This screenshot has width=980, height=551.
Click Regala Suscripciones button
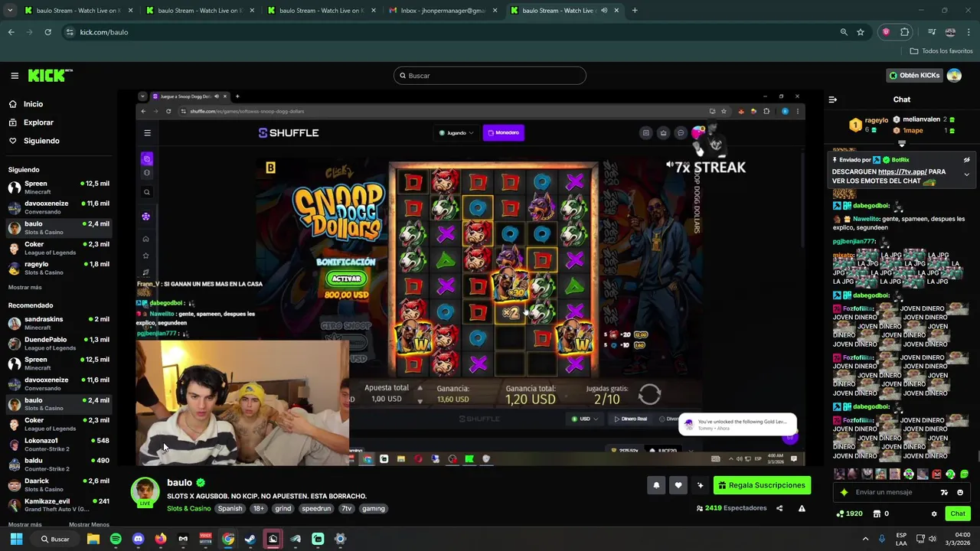click(x=762, y=485)
